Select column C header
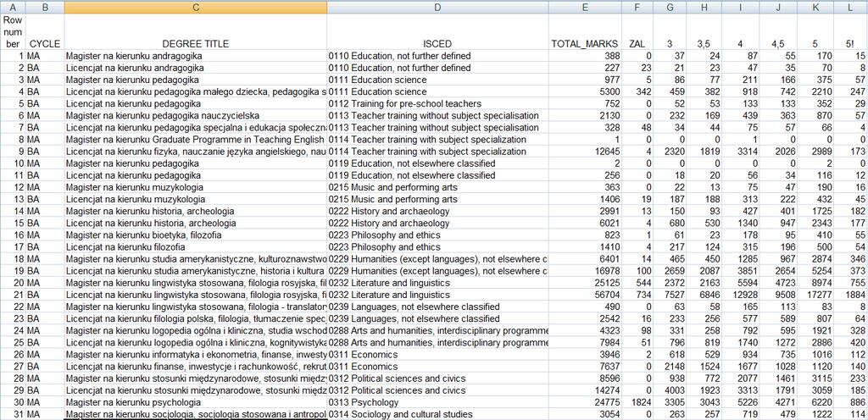868x420 pixels. pyautogui.click(x=196, y=7)
